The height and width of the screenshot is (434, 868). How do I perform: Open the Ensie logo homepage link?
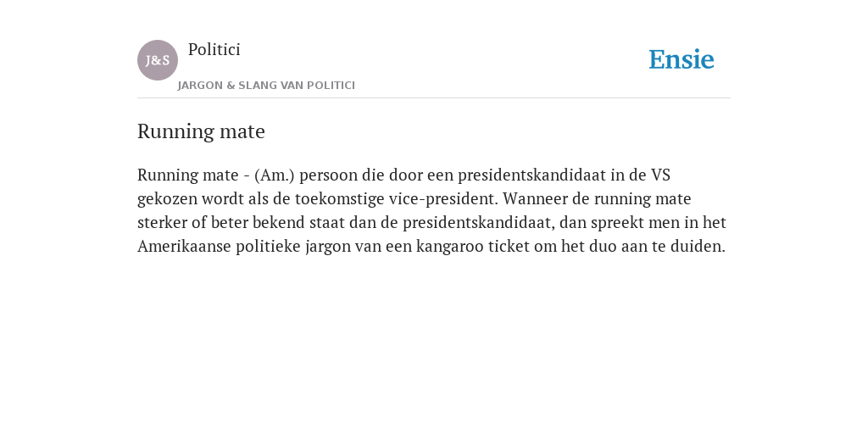[x=682, y=59]
